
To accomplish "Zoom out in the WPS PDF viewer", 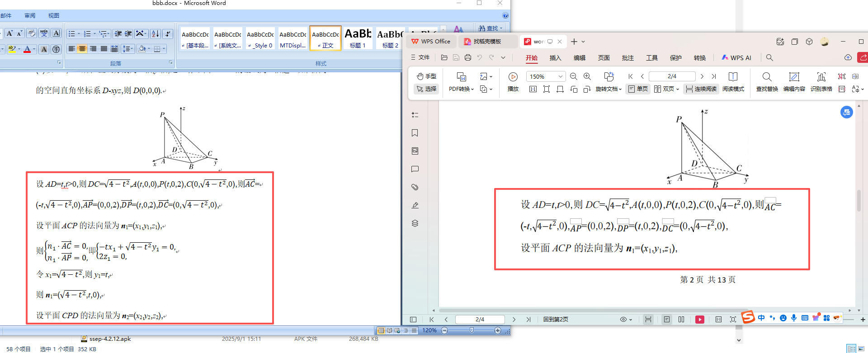I will tap(574, 76).
